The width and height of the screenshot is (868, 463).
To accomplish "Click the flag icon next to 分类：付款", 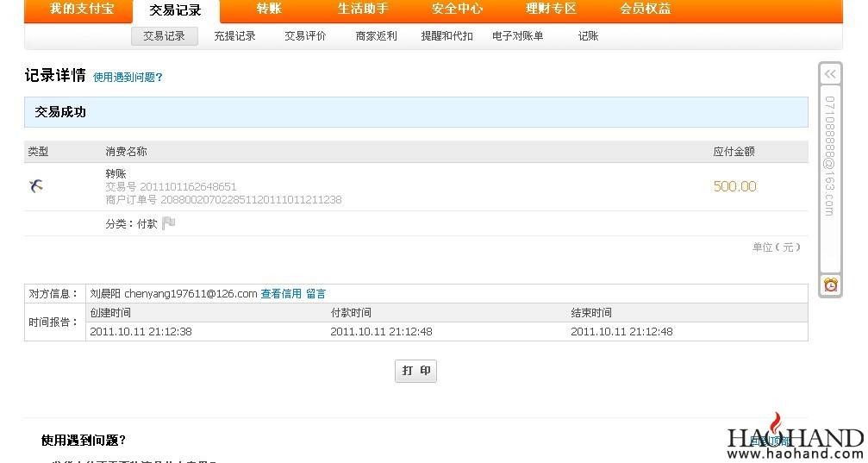I will tap(169, 223).
